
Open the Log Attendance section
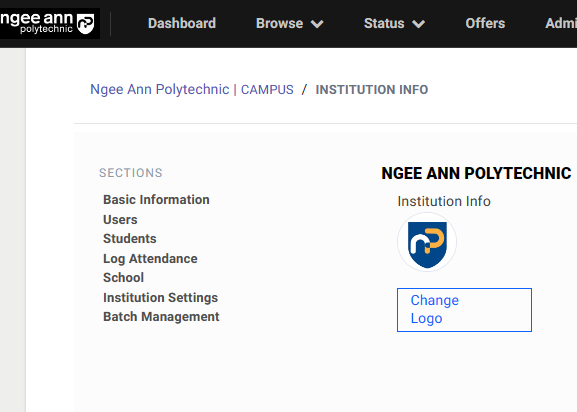point(150,259)
